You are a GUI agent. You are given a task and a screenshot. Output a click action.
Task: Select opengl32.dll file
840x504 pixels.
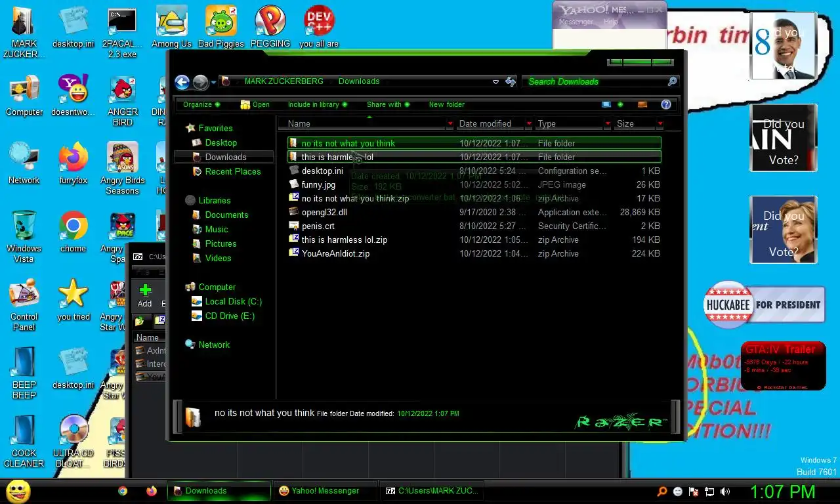[474, 212]
